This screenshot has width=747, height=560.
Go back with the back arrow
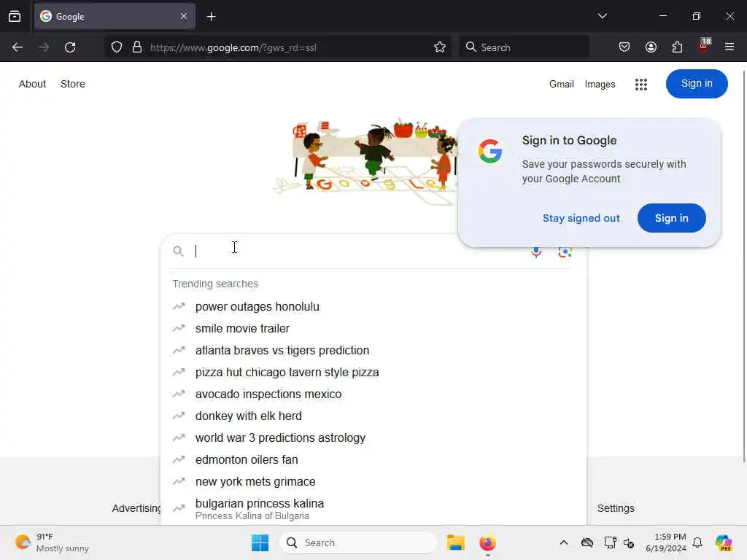(x=18, y=47)
